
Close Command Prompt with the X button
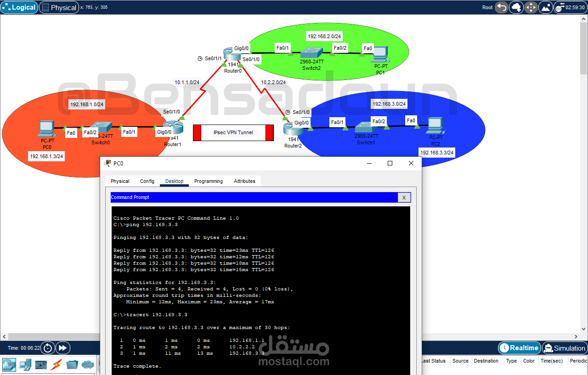[404, 198]
